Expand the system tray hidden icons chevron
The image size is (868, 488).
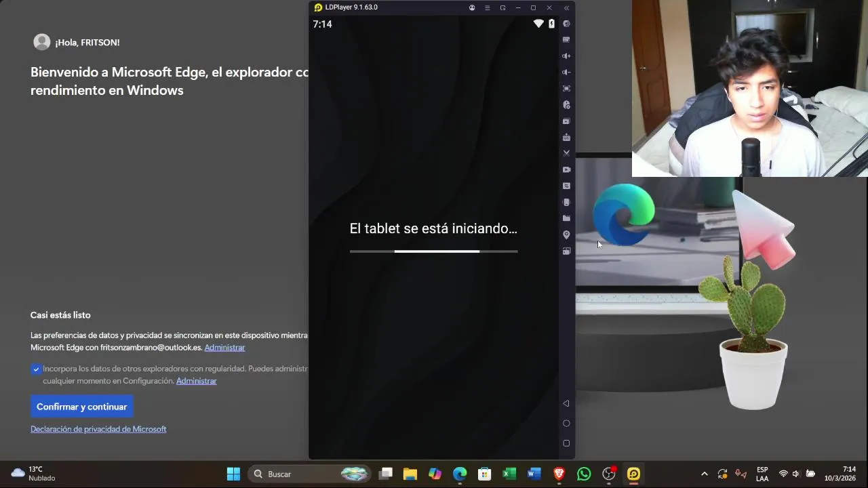tap(704, 474)
